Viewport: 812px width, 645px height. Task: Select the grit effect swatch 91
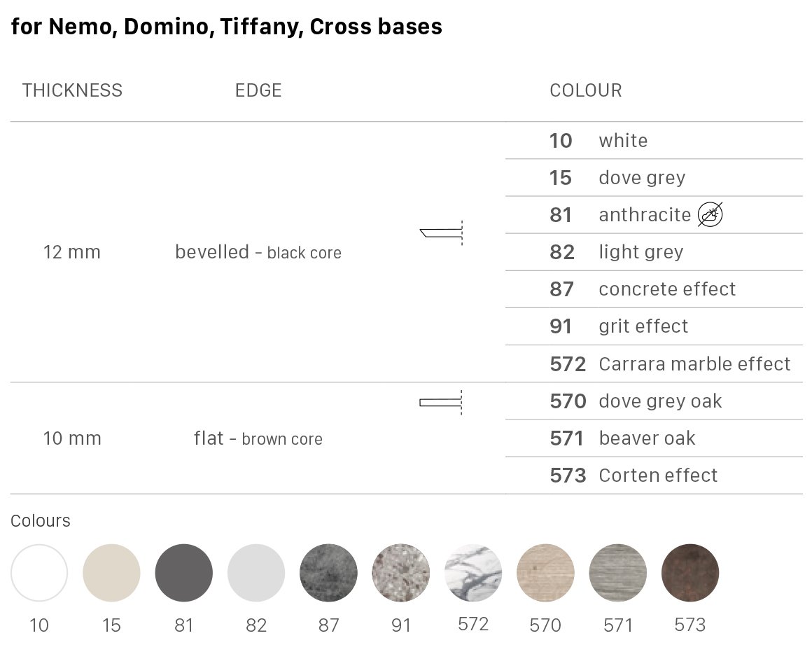401,573
